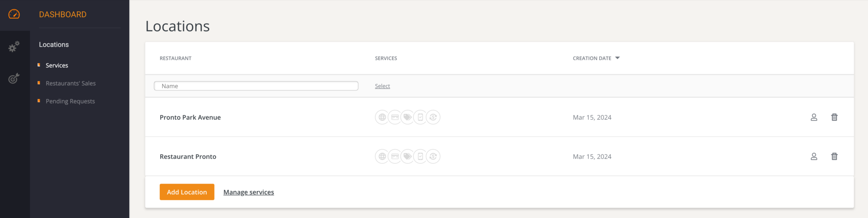Delete the Pronto Park Avenue location
This screenshot has height=218, width=868.
point(834,117)
